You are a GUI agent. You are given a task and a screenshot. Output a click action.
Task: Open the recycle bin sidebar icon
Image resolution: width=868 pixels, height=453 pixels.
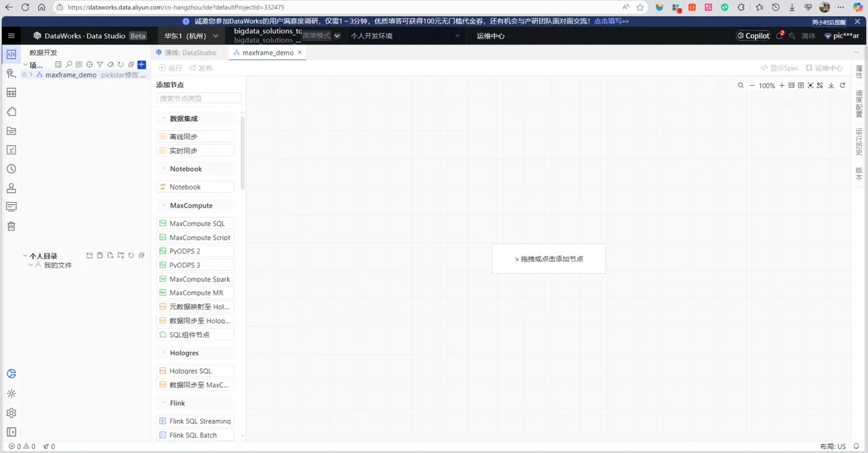point(11,226)
